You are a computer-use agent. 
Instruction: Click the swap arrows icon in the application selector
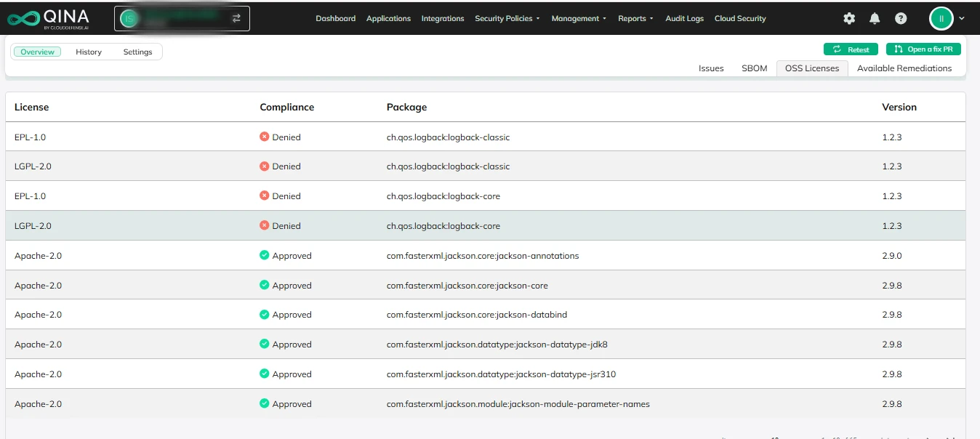[x=236, y=18]
